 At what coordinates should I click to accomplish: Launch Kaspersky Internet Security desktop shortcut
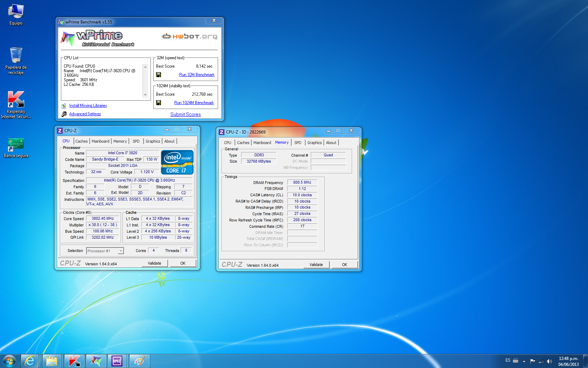pos(16,105)
